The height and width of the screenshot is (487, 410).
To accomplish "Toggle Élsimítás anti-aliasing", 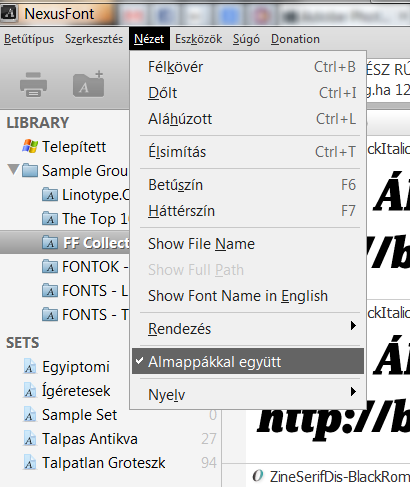I will click(248, 152).
